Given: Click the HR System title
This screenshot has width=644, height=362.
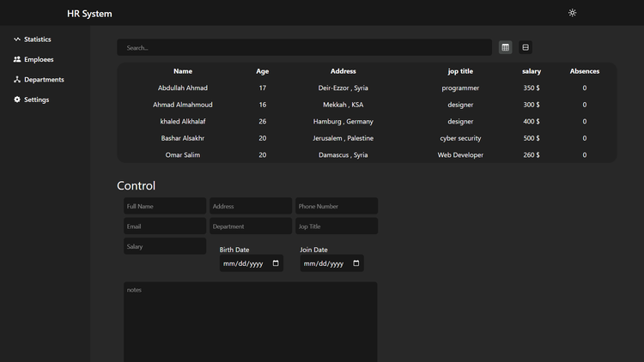Looking at the screenshot, I should [x=89, y=14].
